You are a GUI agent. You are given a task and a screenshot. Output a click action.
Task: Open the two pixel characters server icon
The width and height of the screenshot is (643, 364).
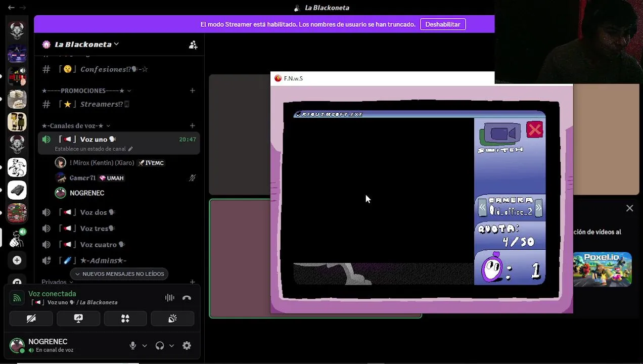(17, 122)
